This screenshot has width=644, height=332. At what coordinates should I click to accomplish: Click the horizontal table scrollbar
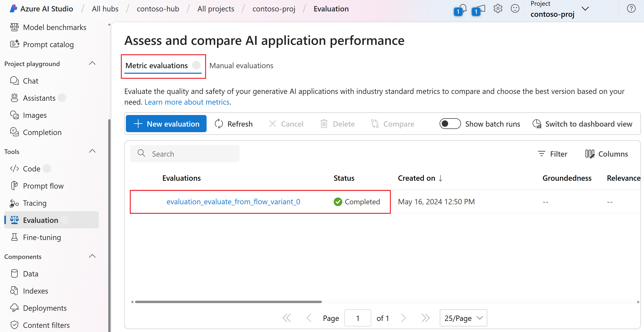228,302
